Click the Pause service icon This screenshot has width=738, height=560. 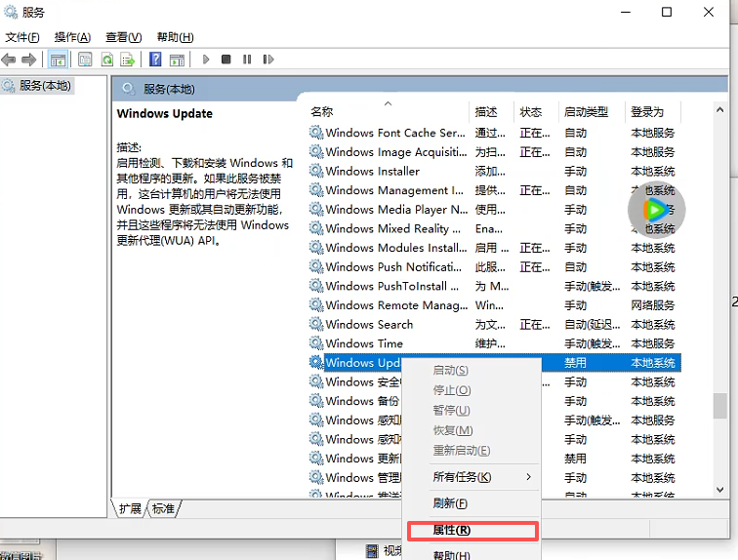tap(247, 60)
